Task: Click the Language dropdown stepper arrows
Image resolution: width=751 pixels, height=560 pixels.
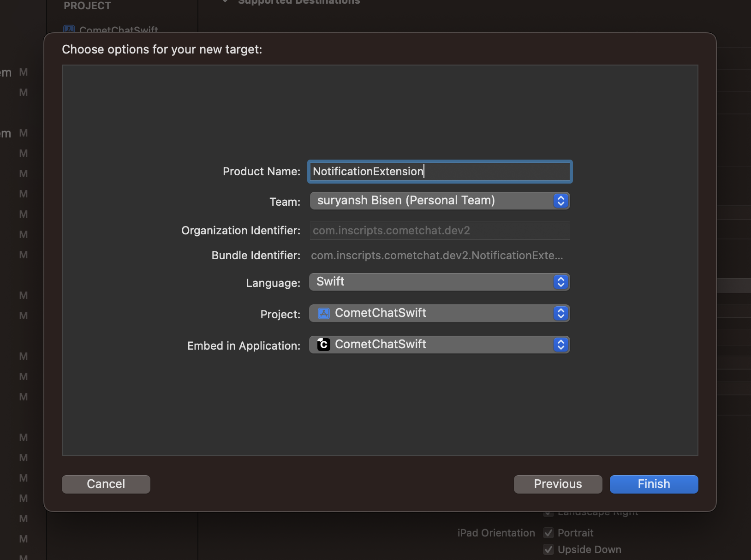Action: 561,282
